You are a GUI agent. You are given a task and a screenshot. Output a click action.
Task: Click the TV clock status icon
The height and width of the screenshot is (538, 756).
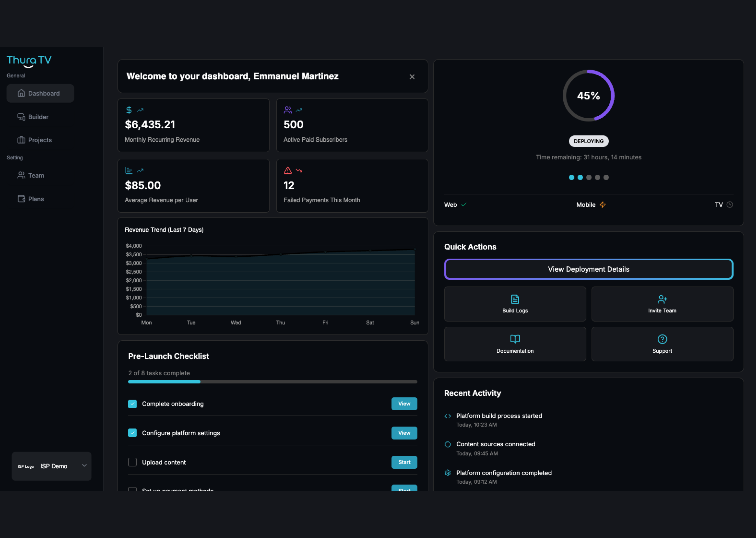tap(730, 205)
